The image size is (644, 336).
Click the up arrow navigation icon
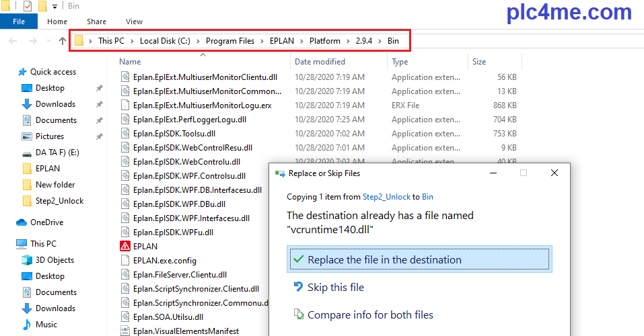point(63,41)
